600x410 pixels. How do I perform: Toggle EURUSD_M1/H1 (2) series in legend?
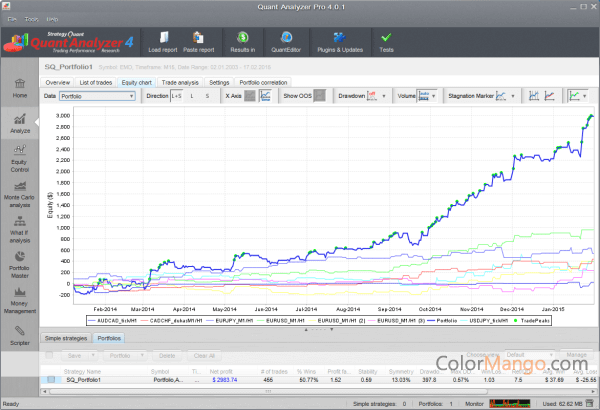pos(337,320)
